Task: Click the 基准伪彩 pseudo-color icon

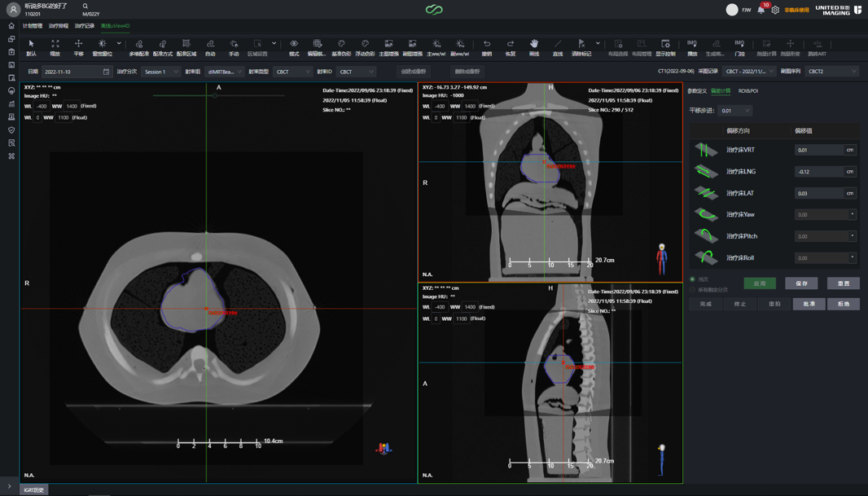Action: [341, 44]
